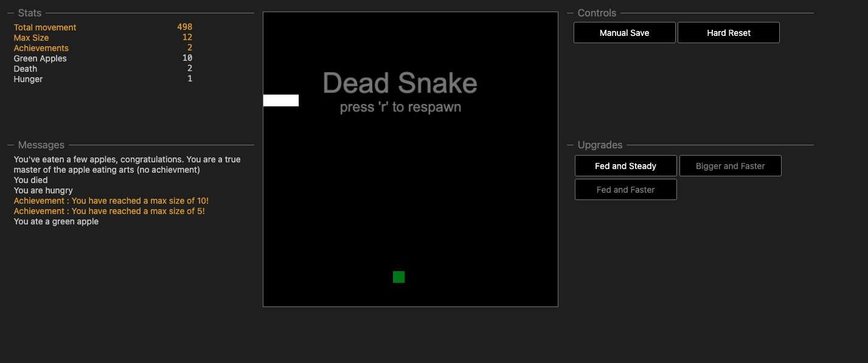Select the Max Size stat label
The width and height of the screenshot is (868, 363).
(31, 38)
